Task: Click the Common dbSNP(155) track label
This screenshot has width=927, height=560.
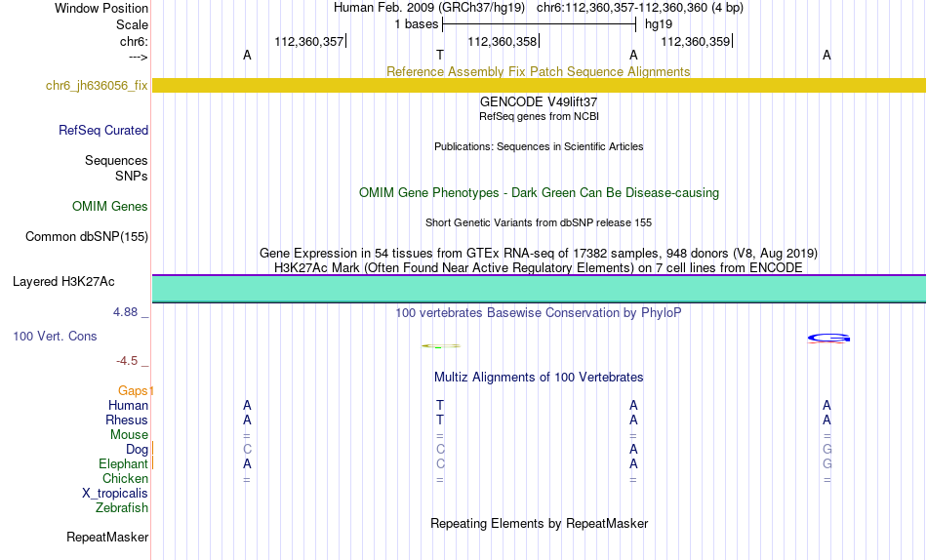Action: [x=87, y=236]
